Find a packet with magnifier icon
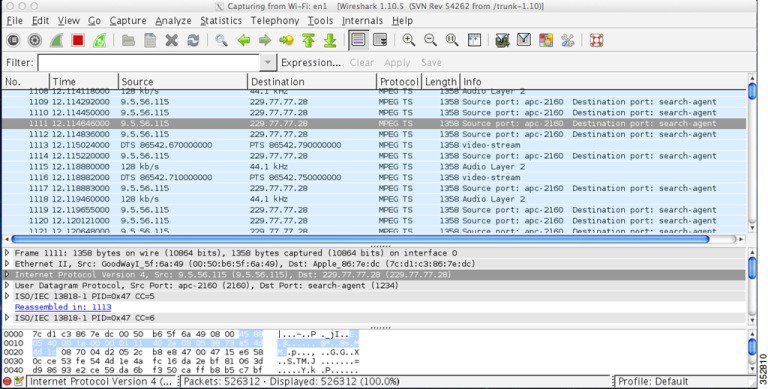 coord(221,40)
